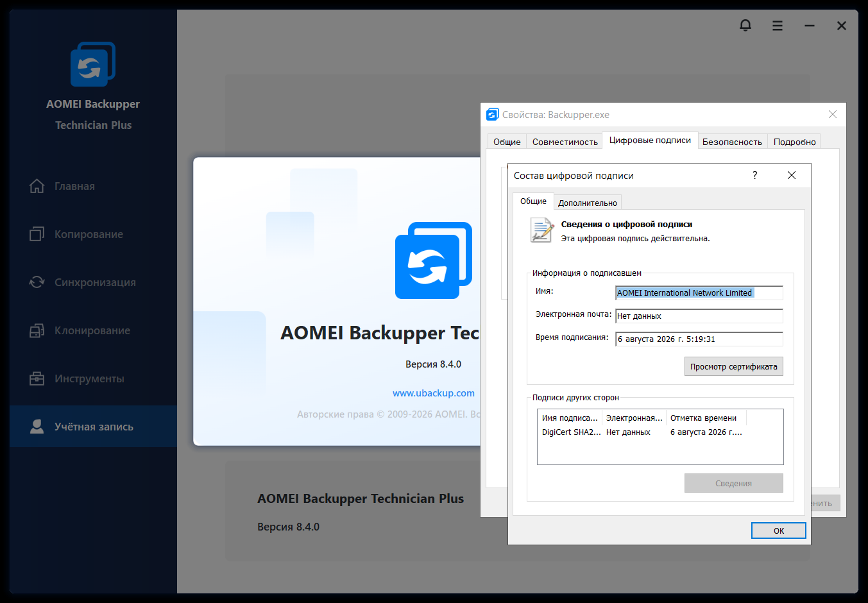Open Синхронизация section

(94, 282)
